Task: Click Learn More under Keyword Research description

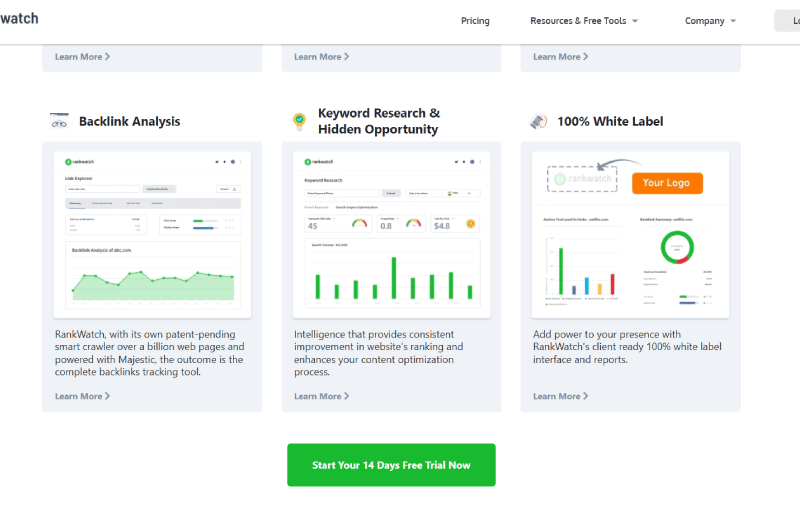Action: (321, 396)
